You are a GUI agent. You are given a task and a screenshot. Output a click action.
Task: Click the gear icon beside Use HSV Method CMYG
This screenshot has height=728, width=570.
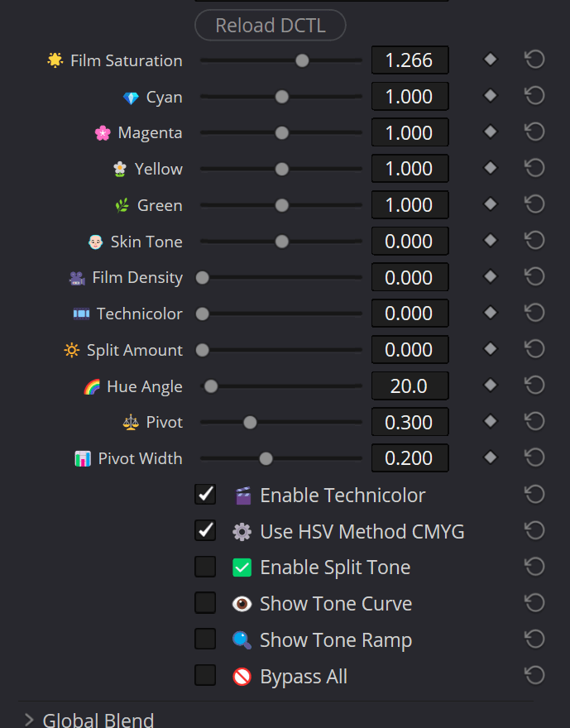pos(242,530)
